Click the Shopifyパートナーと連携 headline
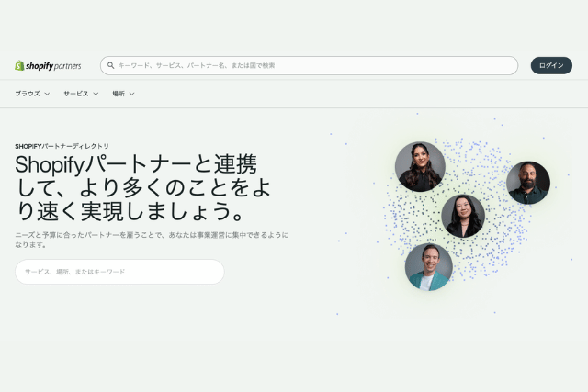 point(142,187)
